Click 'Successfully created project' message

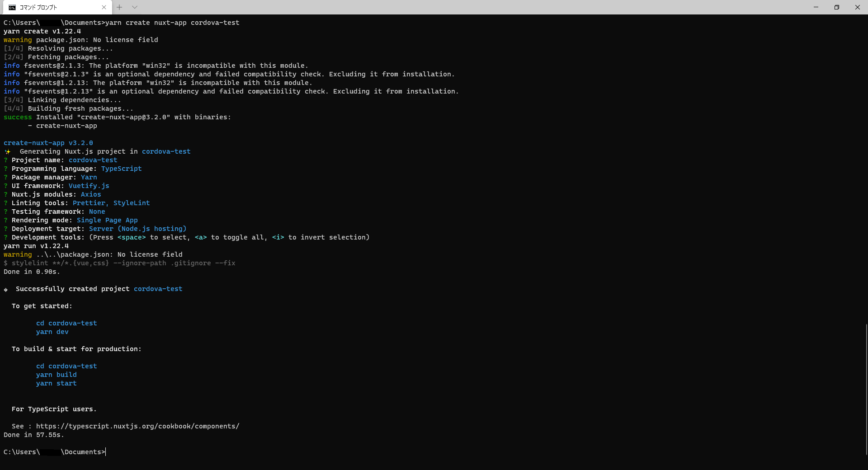tap(73, 289)
